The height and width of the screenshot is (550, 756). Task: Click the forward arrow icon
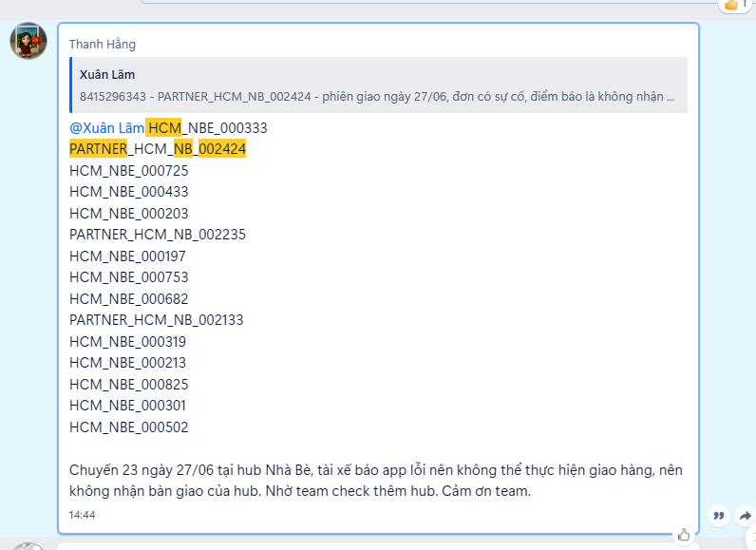pyautogui.click(x=746, y=516)
